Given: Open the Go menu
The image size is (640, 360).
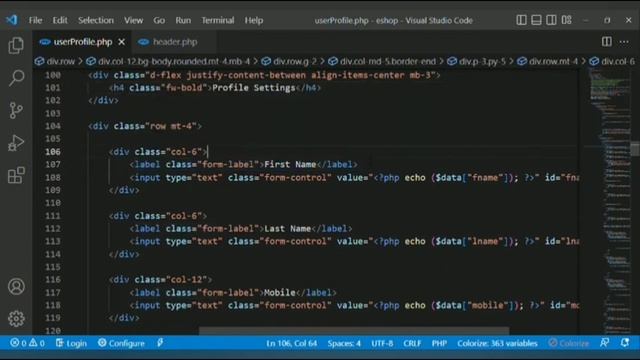Looking at the screenshot, I should click(159, 20).
